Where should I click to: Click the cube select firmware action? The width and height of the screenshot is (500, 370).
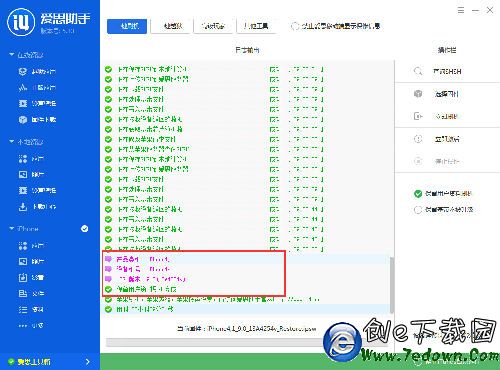tap(437, 94)
